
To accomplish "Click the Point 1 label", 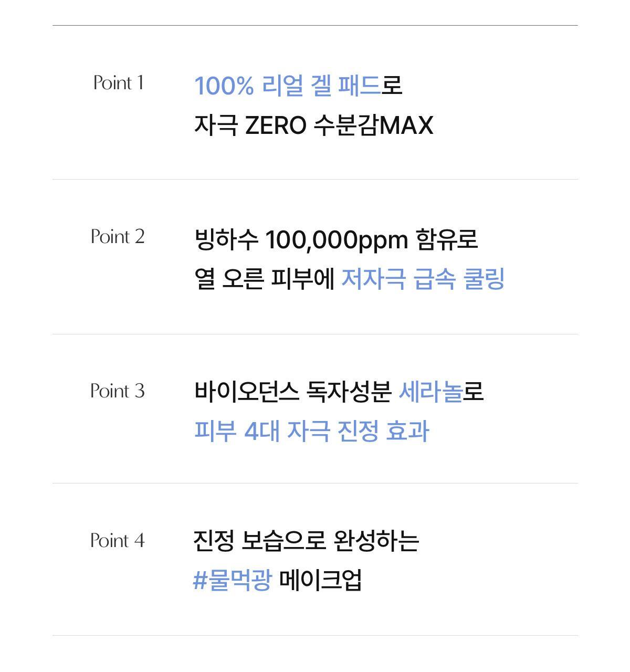I will (118, 83).
